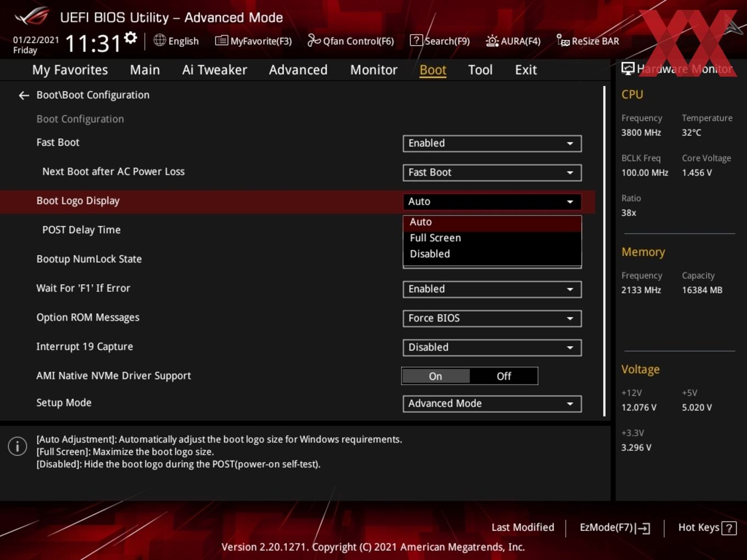Click the BCLK Freq 100.00 MHz value

point(645,172)
